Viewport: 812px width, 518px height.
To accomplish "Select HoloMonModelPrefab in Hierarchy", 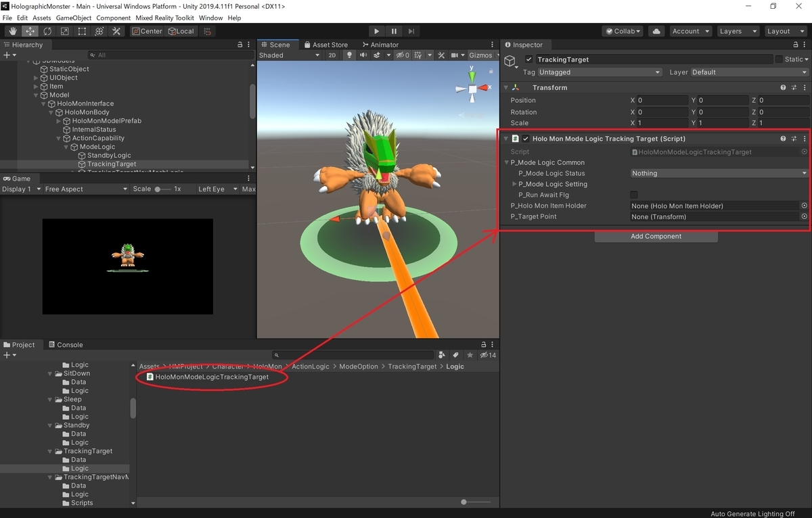I will (x=106, y=121).
